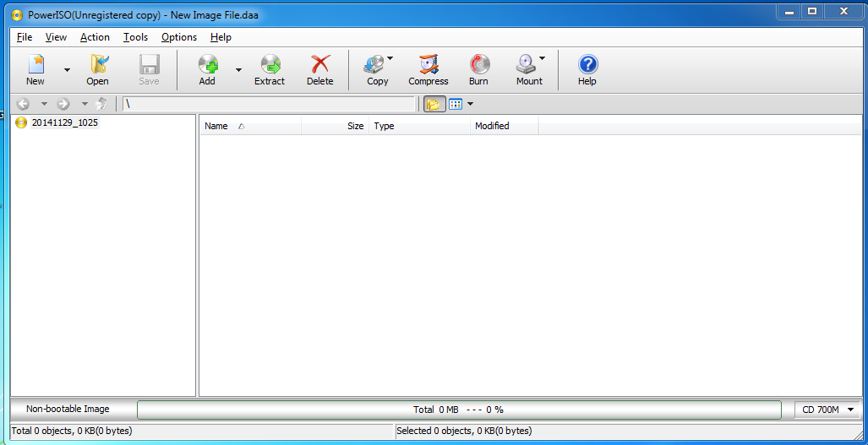Click the Total 0 MB capacity bar
The width and height of the screenshot is (868, 445).
click(x=459, y=410)
